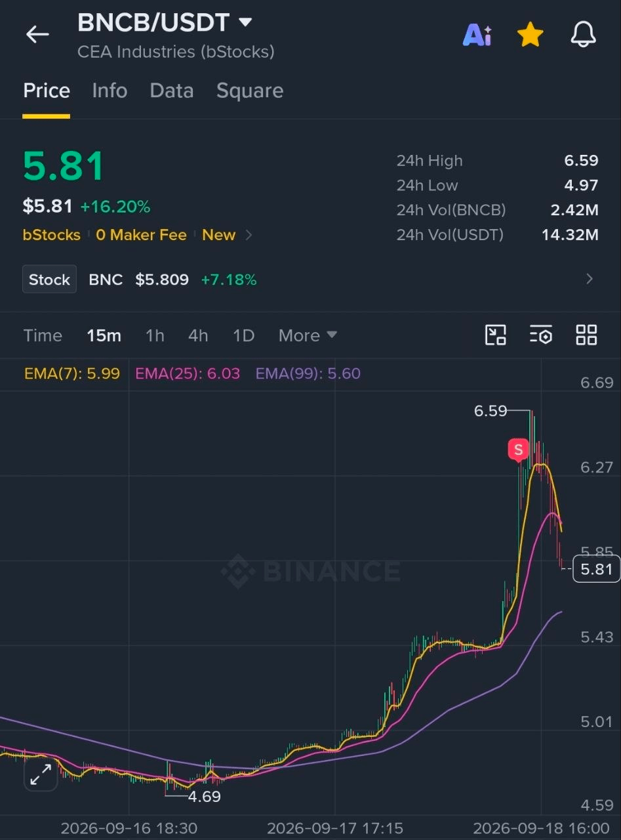Expand chart to fullscreen
The image size is (621, 840).
pos(41,774)
